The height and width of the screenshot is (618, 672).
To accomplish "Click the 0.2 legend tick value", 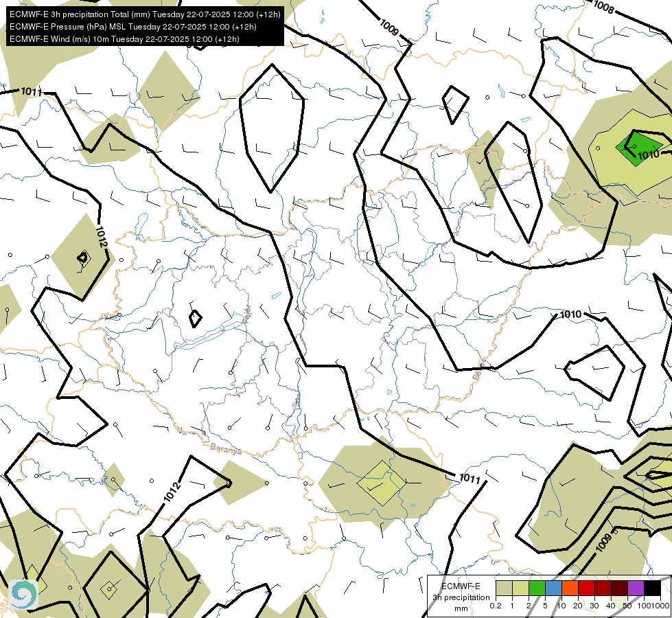I will click(496, 606).
